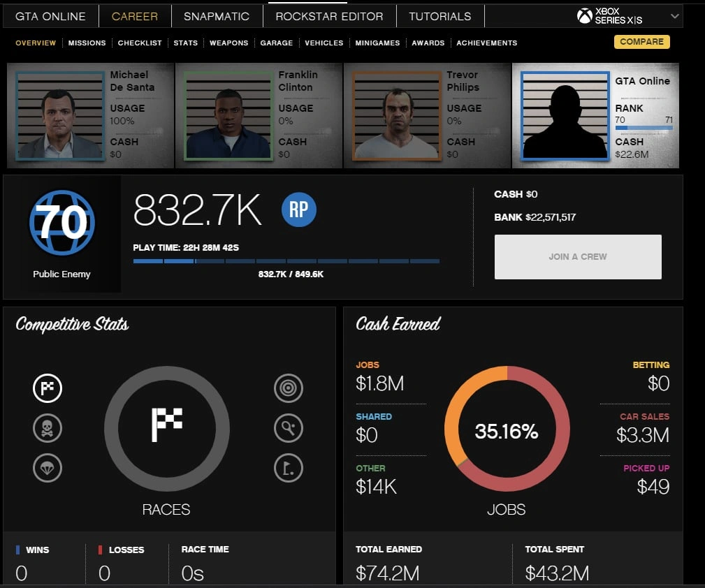Open the Vehicles sub-tab
This screenshot has width=705, height=588.
pos(324,43)
